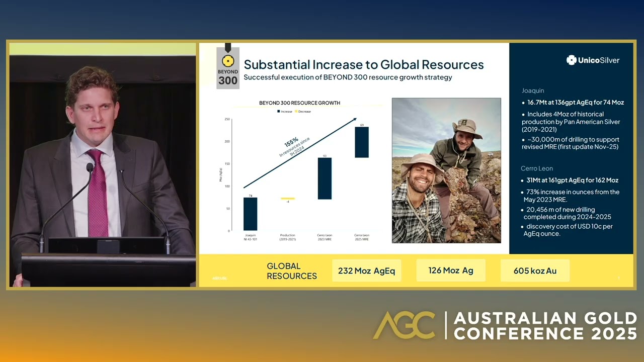Click the '605 koz Au' box
The height and width of the screenshot is (362, 644).
(x=535, y=270)
